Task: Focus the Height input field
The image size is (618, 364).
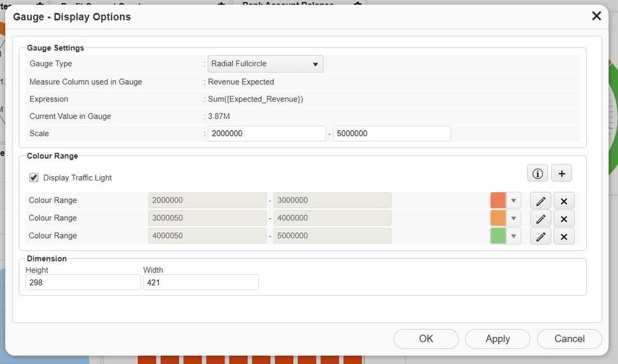Action: click(x=83, y=282)
